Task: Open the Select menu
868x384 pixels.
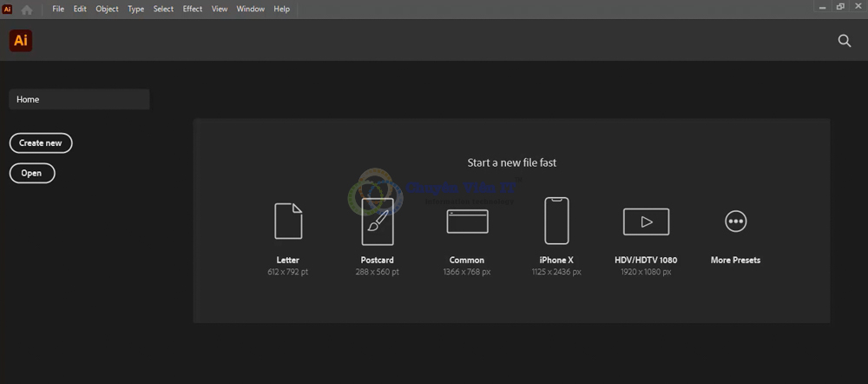Action: pyautogui.click(x=163, y=9)
